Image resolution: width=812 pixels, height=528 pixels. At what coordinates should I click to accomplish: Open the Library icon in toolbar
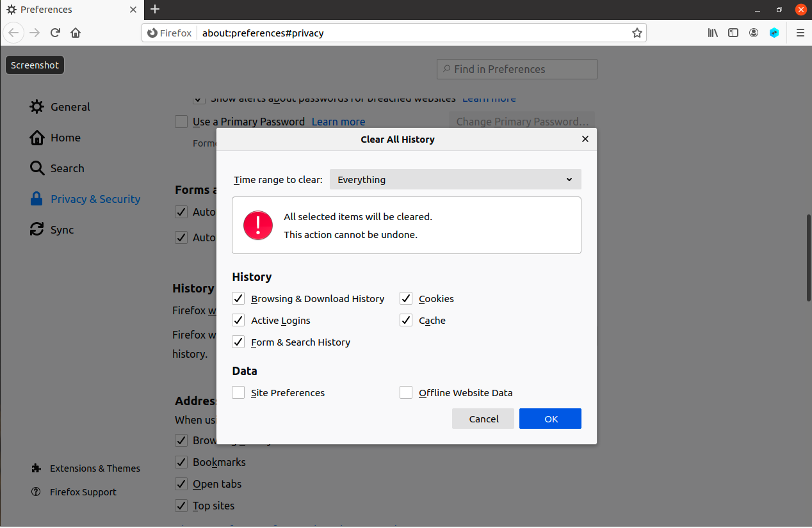(713, 33)
